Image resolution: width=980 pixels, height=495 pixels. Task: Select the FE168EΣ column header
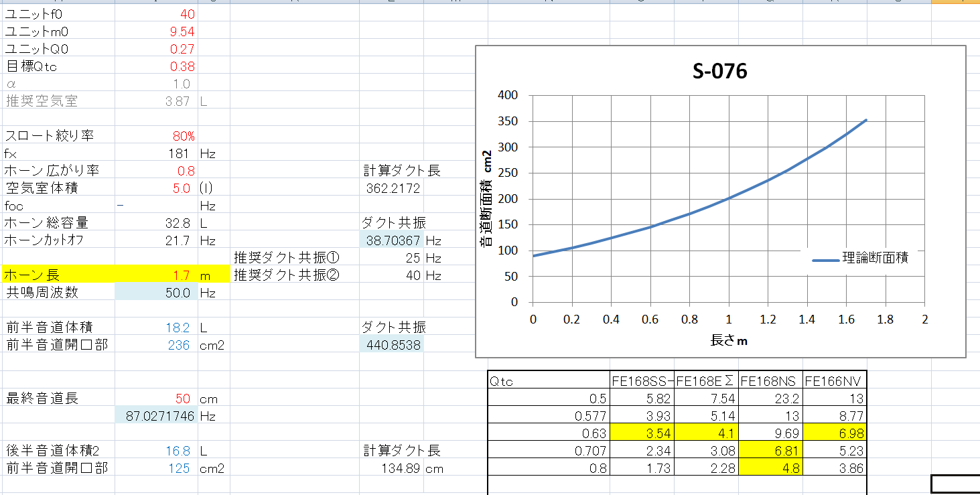[706, 381]
